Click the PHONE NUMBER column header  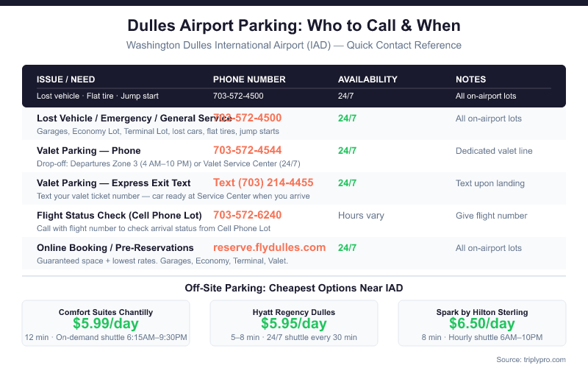click(x=249, y=79)
